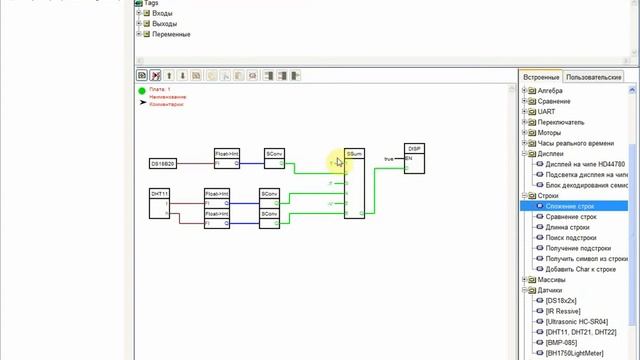Click the 'true' constant on DISP EN input
The image size is (640, 360).
tap(389, 159)
